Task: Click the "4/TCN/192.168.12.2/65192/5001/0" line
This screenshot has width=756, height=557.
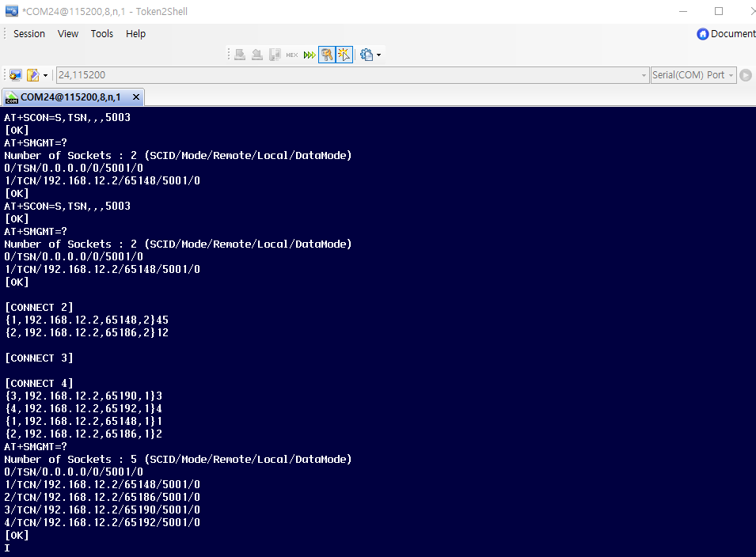Action: (102, 522)
